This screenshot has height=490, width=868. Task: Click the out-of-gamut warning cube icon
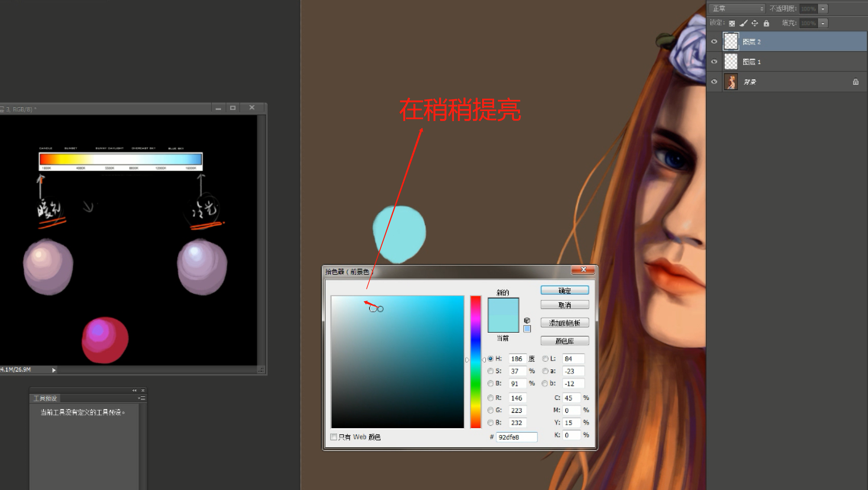(527, 321)
